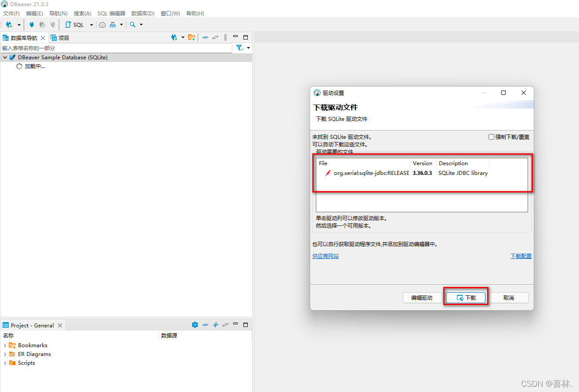Select the Project - General tab
Screen dimensions: 579x392
29,325
